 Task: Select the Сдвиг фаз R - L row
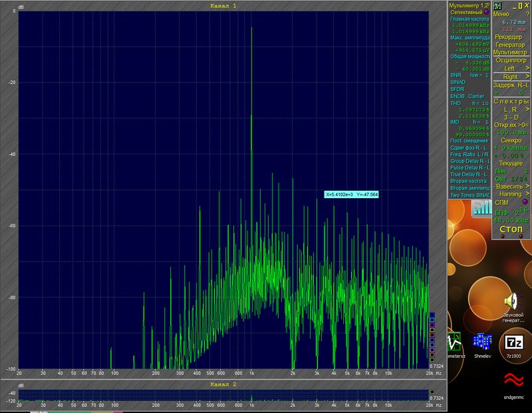(x=469, y=148)
